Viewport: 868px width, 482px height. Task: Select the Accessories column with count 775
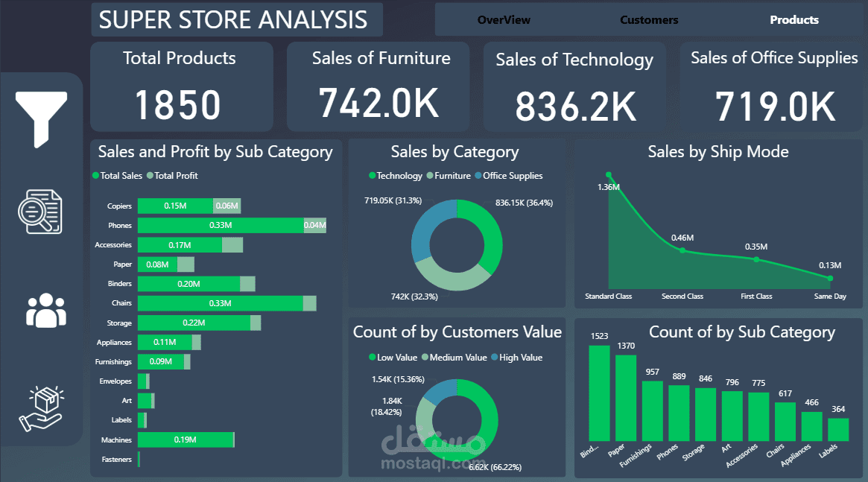click(x=759, y=416)
